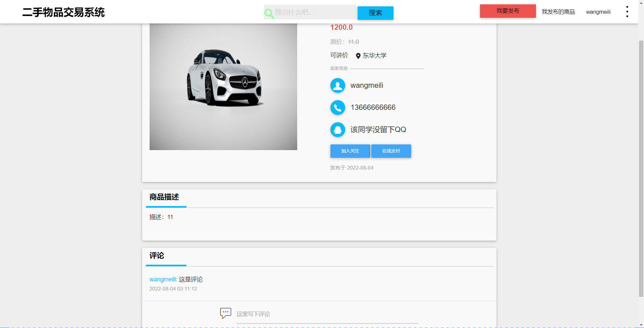Click the seller avatar user icon
The image size is (644, 328).
point(337,85)
